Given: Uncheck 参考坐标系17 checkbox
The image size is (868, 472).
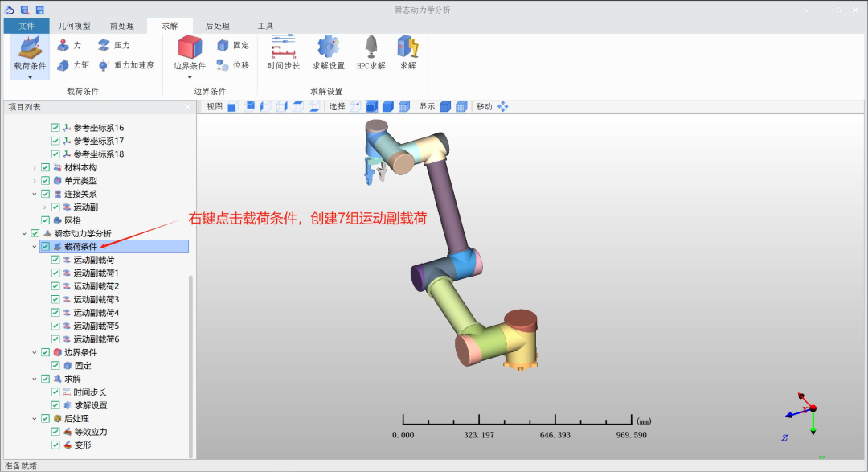Looking at the screenshot, I should click(x=55, y=141).
